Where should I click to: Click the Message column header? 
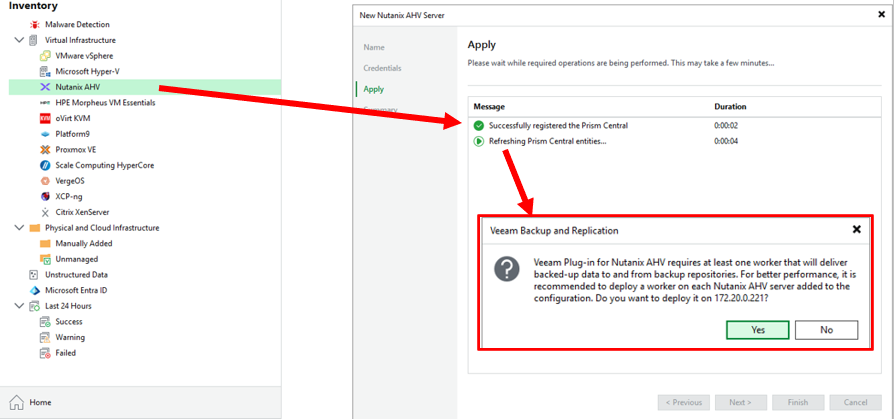[x=489, y=107]
